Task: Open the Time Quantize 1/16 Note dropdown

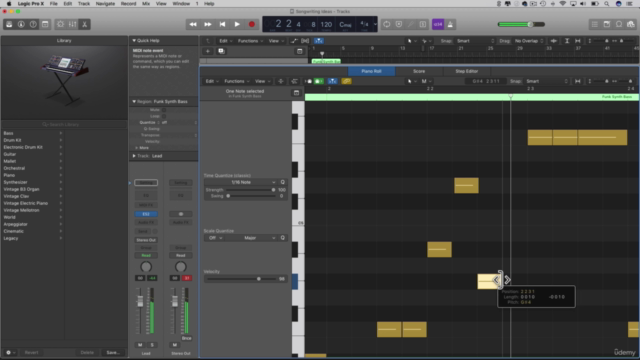Action: click(246, 182)
